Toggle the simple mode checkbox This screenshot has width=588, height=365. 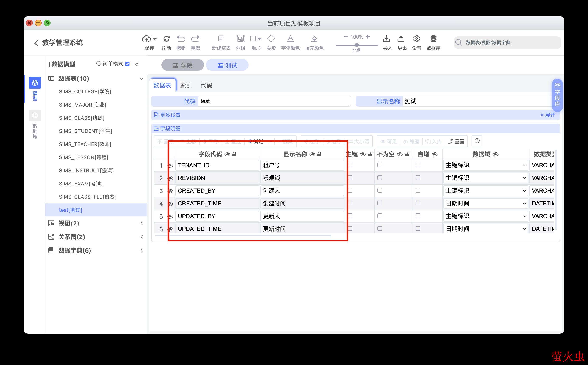click(x=127, y=64)
